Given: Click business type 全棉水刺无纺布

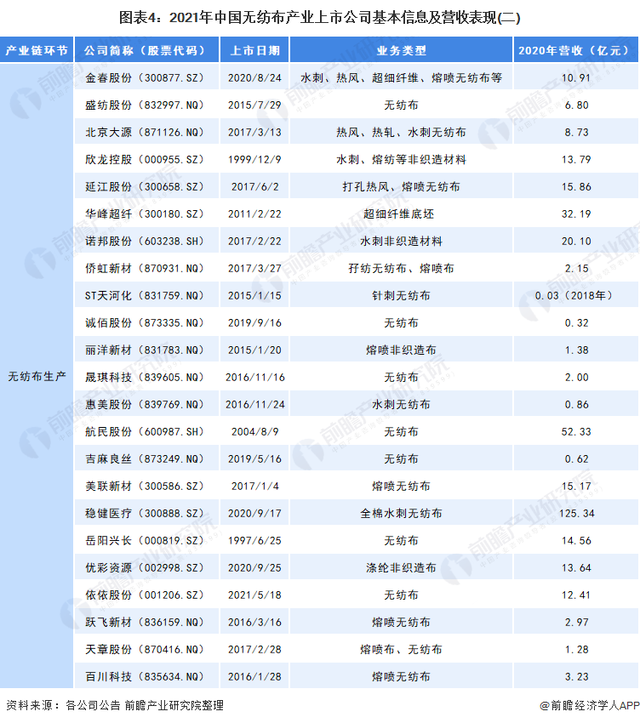Looking at the screenshot, I should 401,513.
